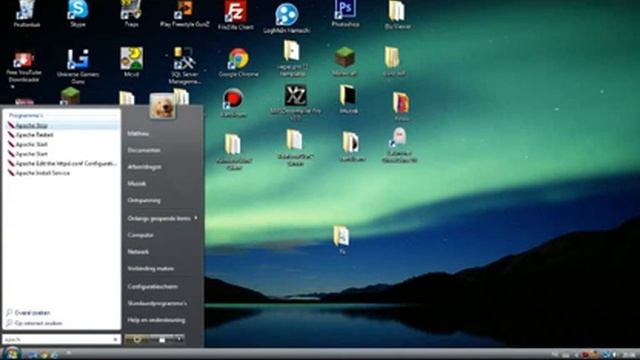Select the red record button desktop icon
Viewport: 640px width, 360px height.
233,103
